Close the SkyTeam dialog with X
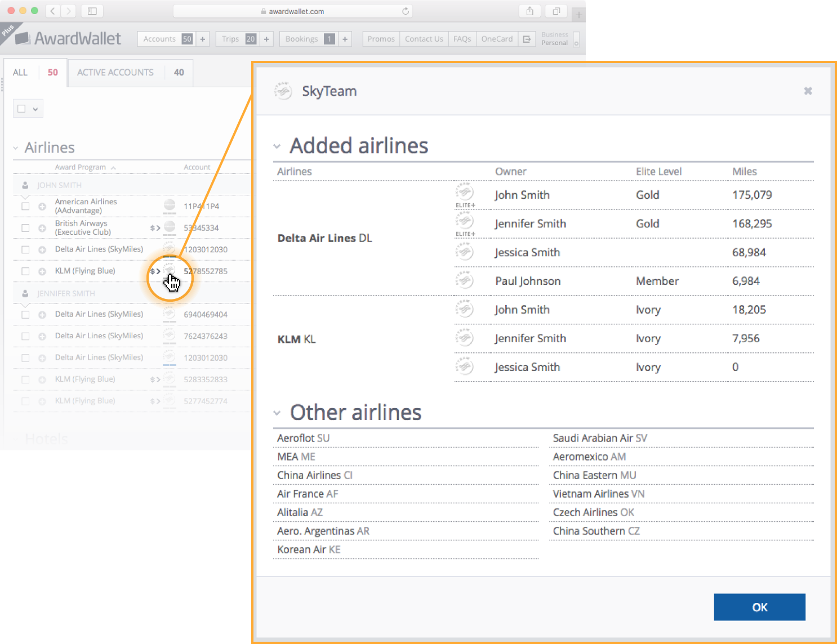This screenshot has width=837, height=644. pos(808,91)
